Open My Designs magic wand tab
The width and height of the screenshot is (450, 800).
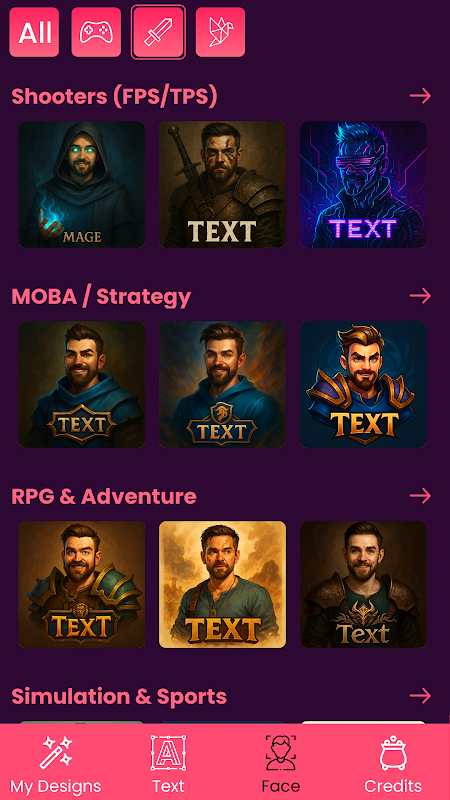[x=56, y=763]
